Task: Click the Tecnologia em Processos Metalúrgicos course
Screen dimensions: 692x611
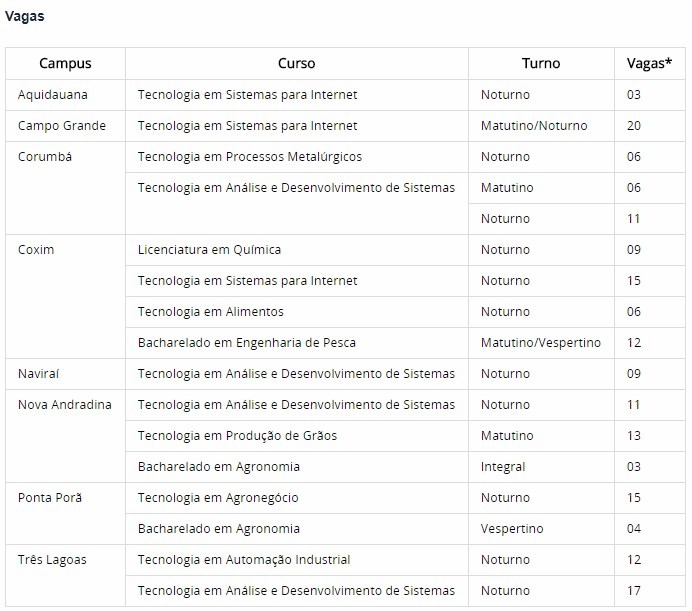Action: (250, 157)
